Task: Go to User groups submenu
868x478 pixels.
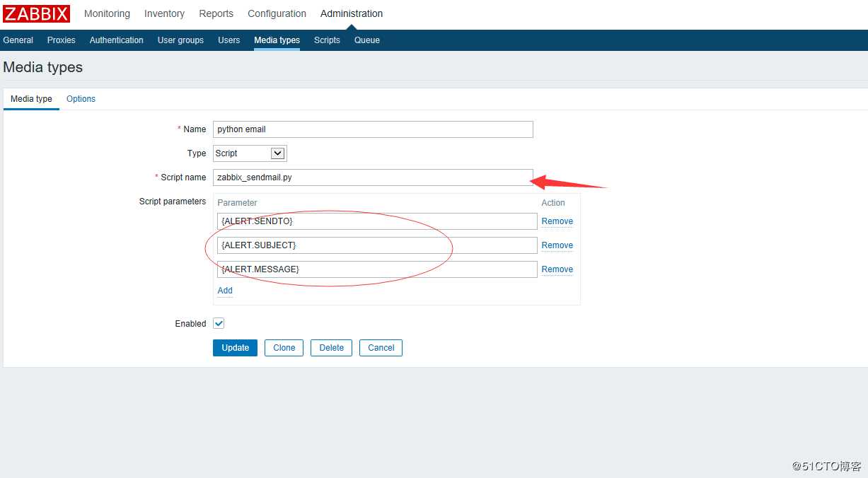Action: tap(180, 40)
